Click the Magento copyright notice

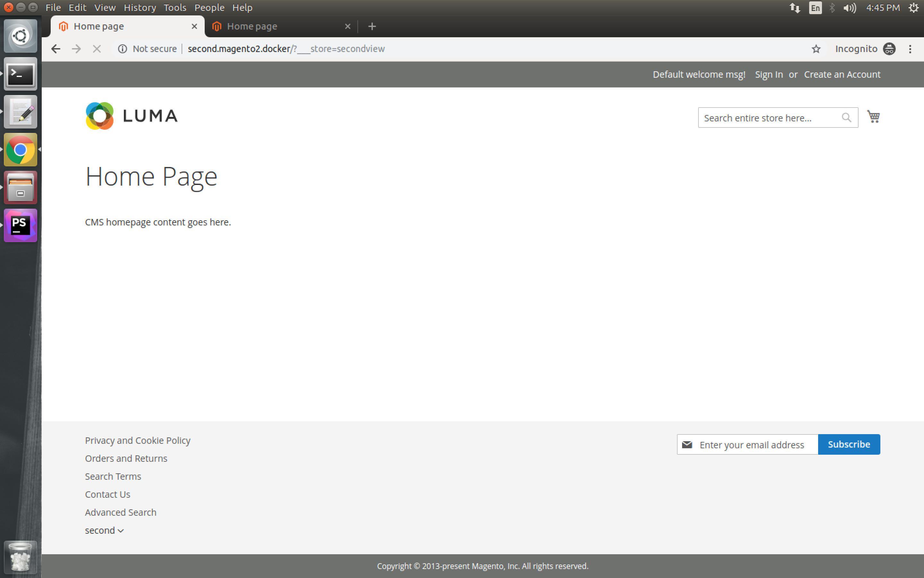click(483, 566)
